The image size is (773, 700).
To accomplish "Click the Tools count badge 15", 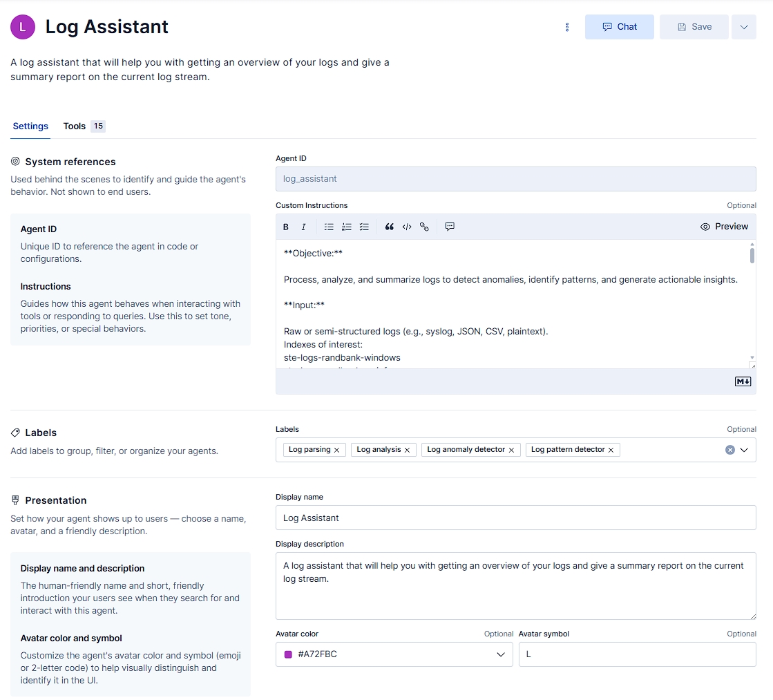I will tap(99, 126).
